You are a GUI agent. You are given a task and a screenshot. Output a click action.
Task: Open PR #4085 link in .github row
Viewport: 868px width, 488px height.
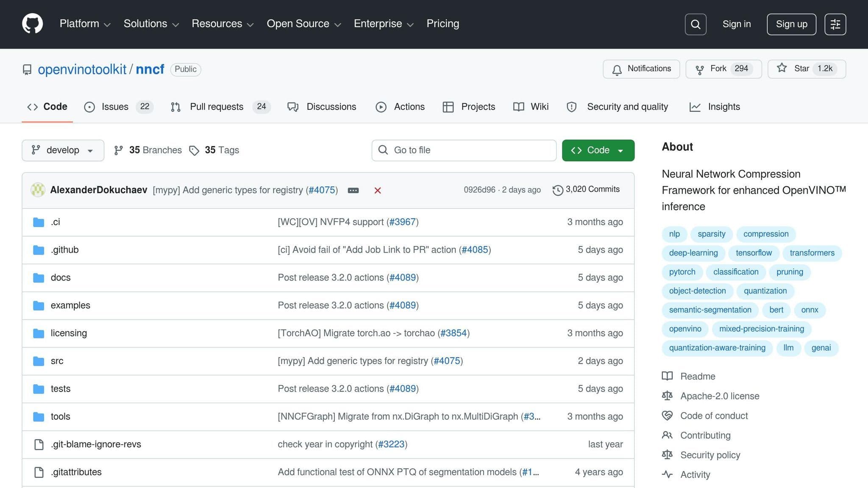pyautogui.click(x=475, y=250)
